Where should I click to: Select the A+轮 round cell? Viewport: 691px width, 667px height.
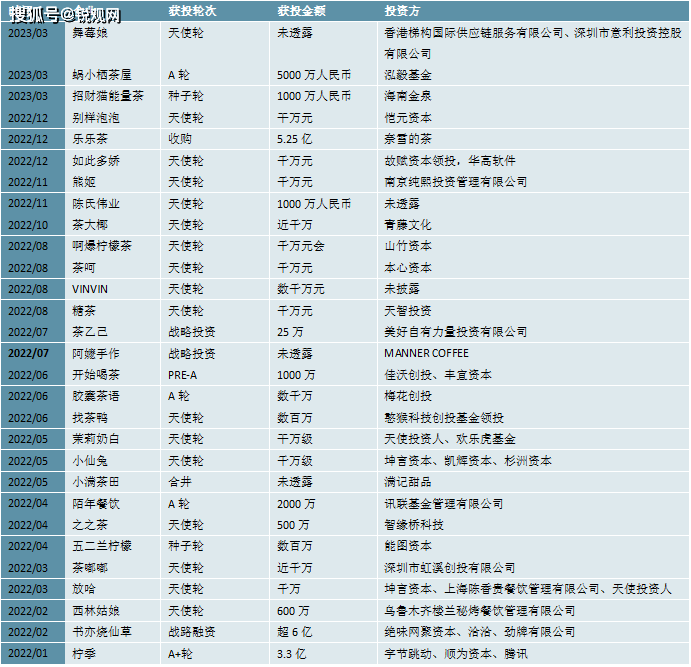tap(180, 653)
